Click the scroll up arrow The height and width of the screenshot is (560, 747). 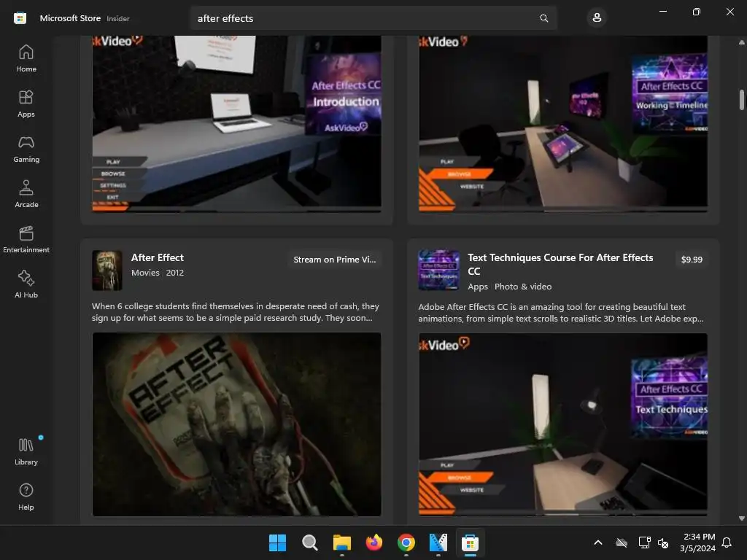[741, 42]
